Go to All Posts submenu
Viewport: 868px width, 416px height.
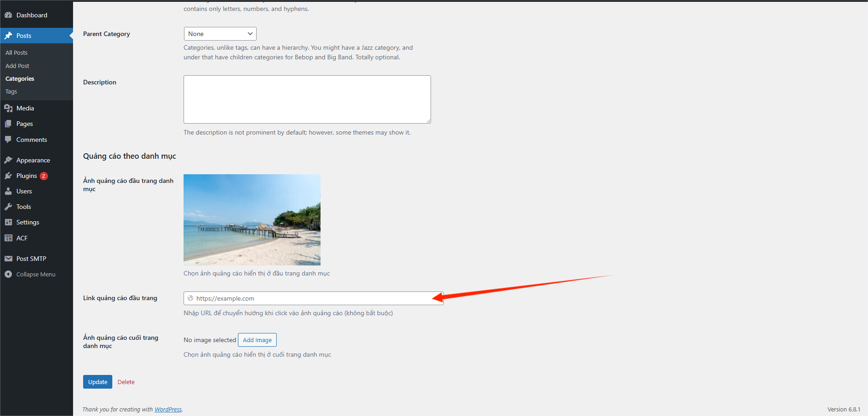pos(16,52)
